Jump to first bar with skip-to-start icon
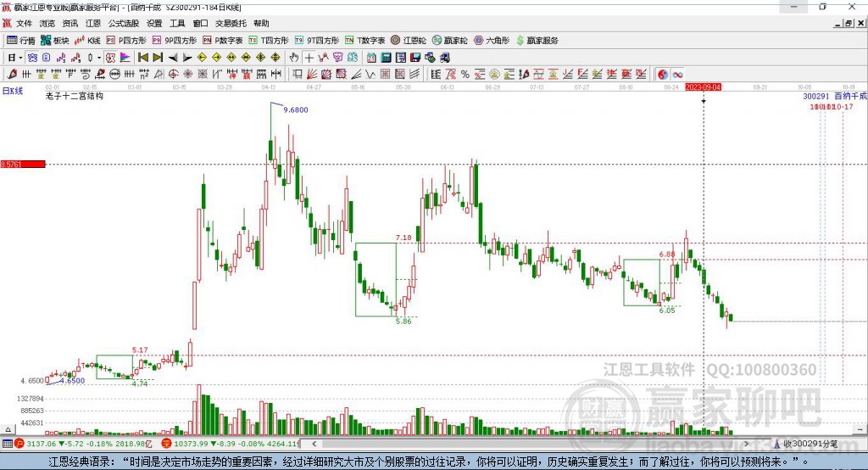Image resolution: width=868 pixels, height=470 pixels. point(142,58)
